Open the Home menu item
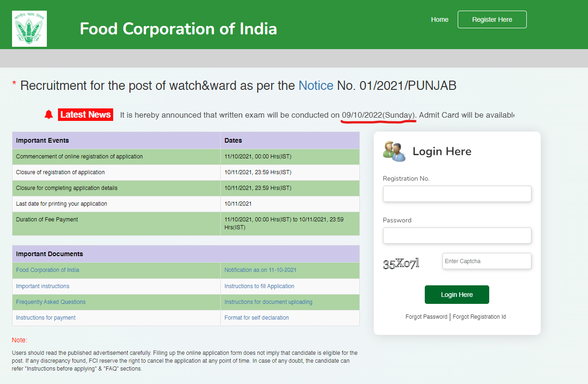The width and height of the screenshot is (588, 384). coord(440,19)
